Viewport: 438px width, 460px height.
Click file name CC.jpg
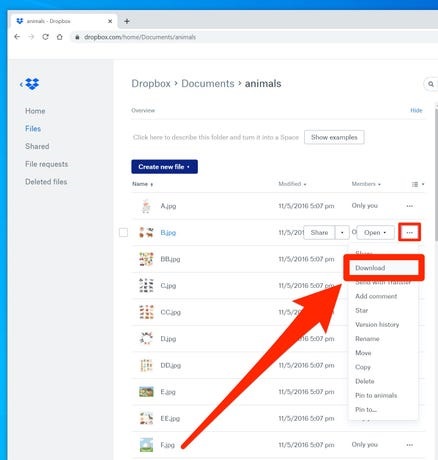[170, 312]
